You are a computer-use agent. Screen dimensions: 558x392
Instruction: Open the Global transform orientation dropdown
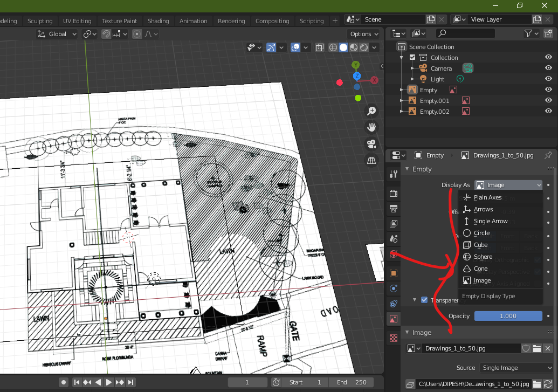tap(57, 34)
